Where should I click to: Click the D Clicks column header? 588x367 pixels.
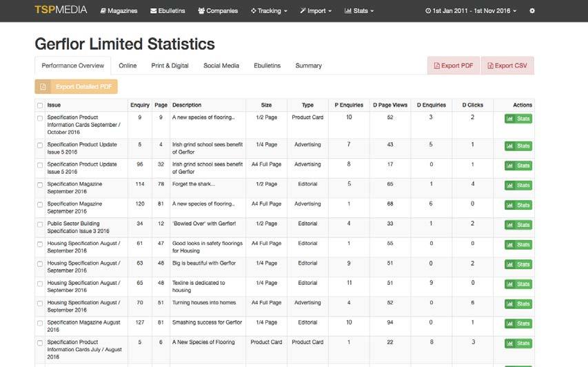click(472, 105)
